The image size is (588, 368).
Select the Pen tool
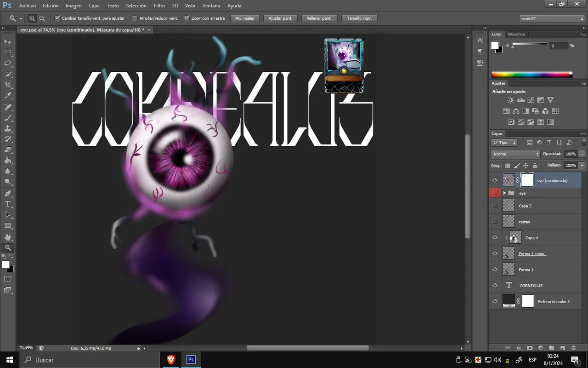[x=8, y=193]
